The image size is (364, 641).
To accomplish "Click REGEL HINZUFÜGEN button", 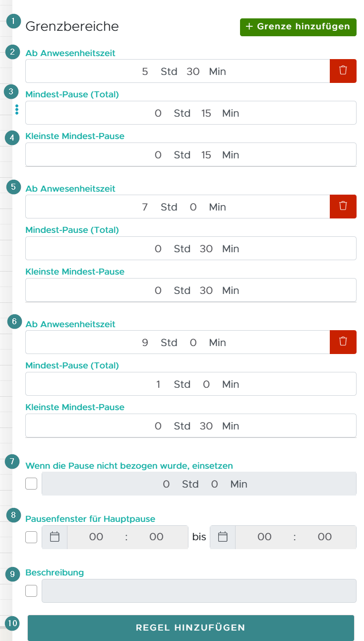I will [191, 628].
